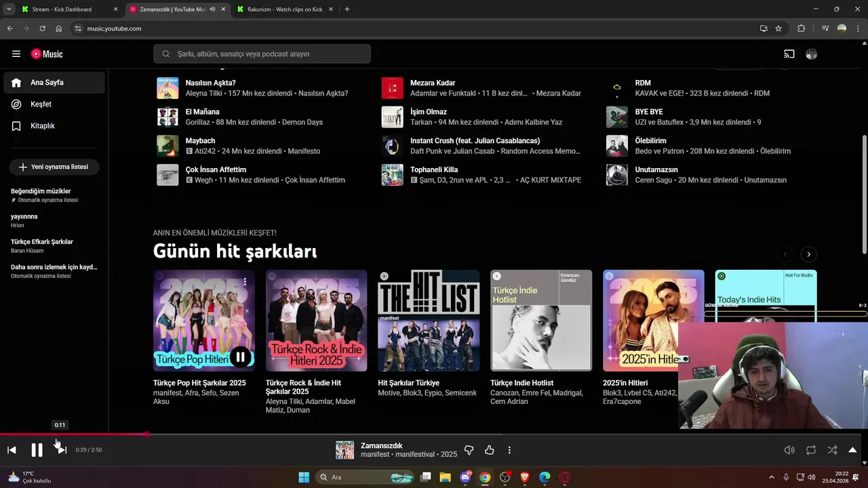Click the cast to device icon
Screen dimensions: 868x488
coord(789,54)
